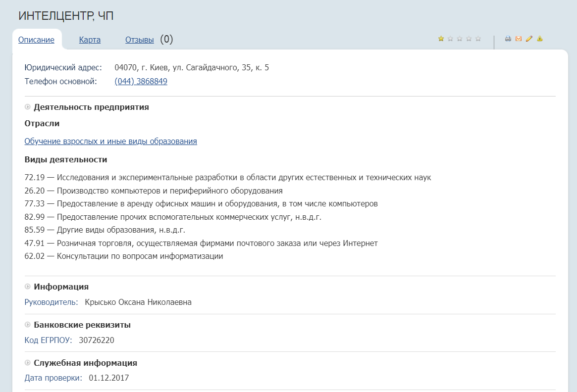Image resolution: width=577 pixels, height=392 pixels.
Task: Open the Карта tab
Action: [90, 40]
